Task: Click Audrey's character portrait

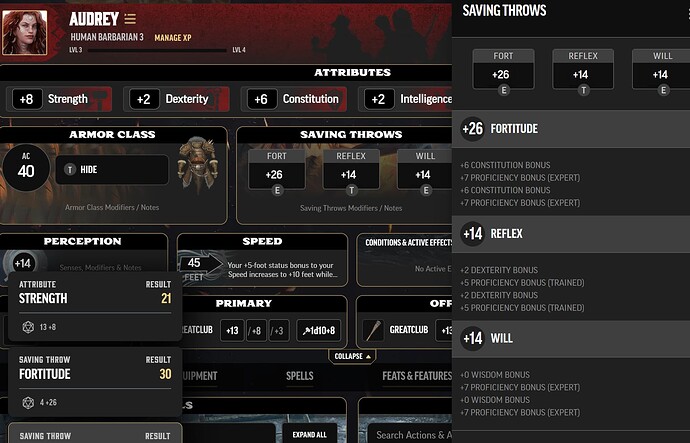Action: (x=25, y=33)
